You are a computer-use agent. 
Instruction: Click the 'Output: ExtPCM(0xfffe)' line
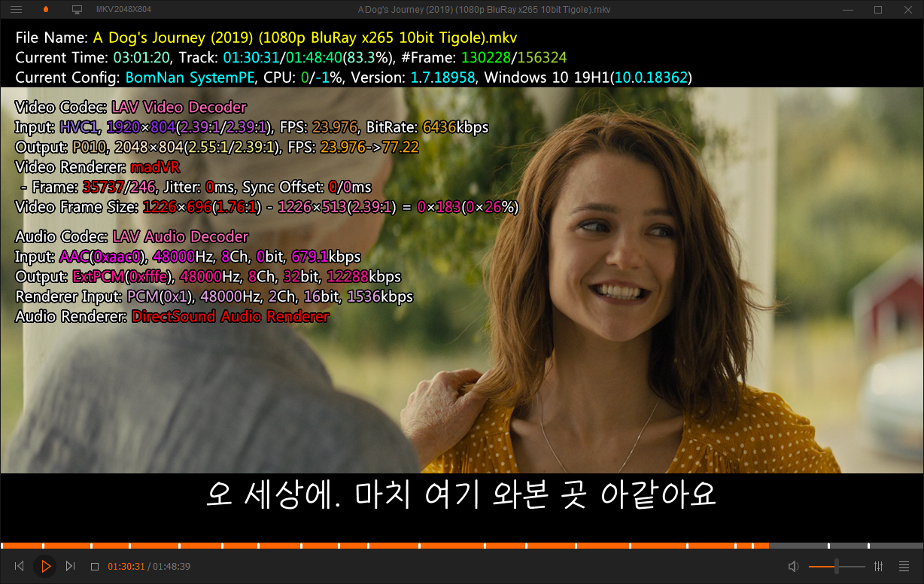click(x=208, y=277)
